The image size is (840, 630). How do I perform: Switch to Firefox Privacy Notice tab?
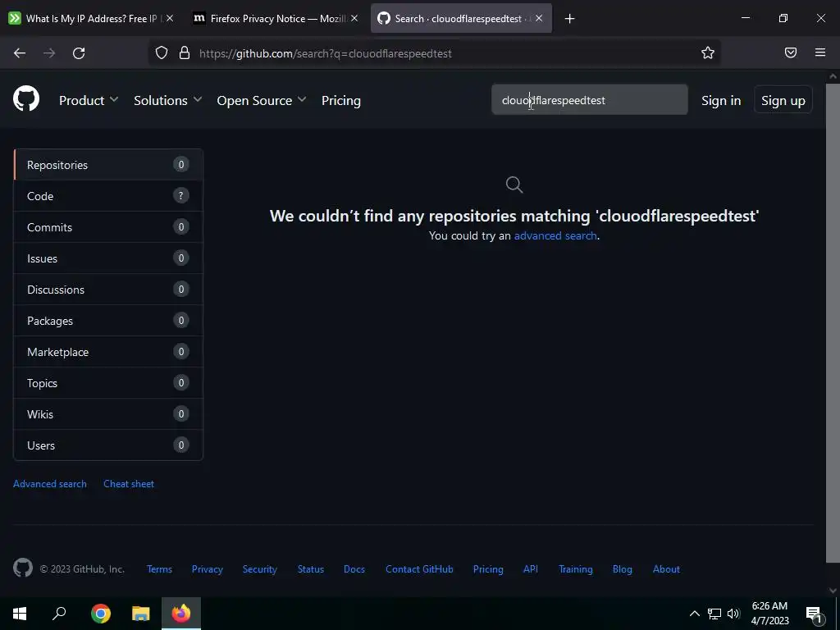point(276,19)
